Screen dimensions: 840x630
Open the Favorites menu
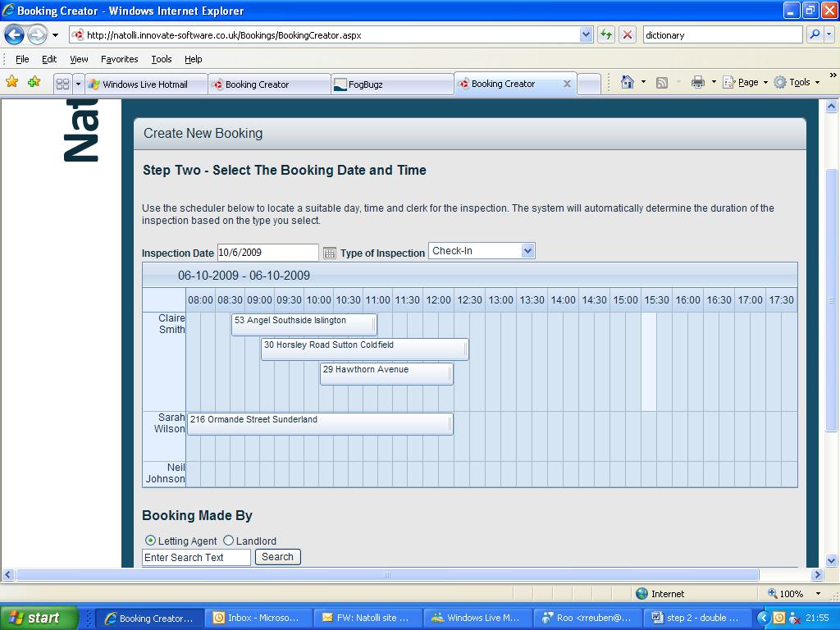[x=119, y=59]
